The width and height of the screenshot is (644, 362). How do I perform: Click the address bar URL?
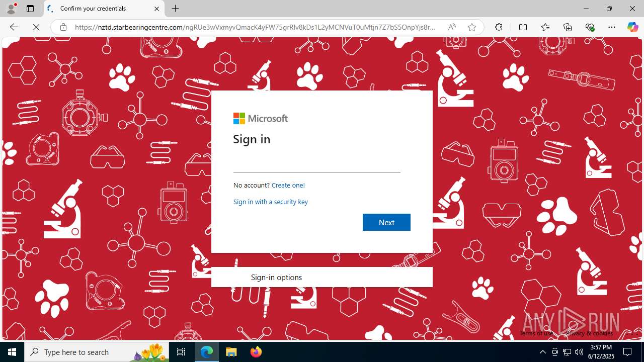255,27
